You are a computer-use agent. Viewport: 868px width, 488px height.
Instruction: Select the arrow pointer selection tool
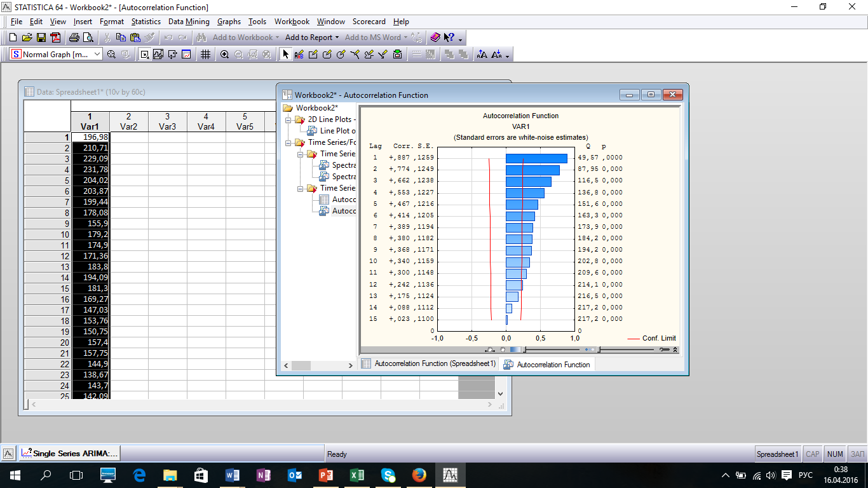coord(285,55)
